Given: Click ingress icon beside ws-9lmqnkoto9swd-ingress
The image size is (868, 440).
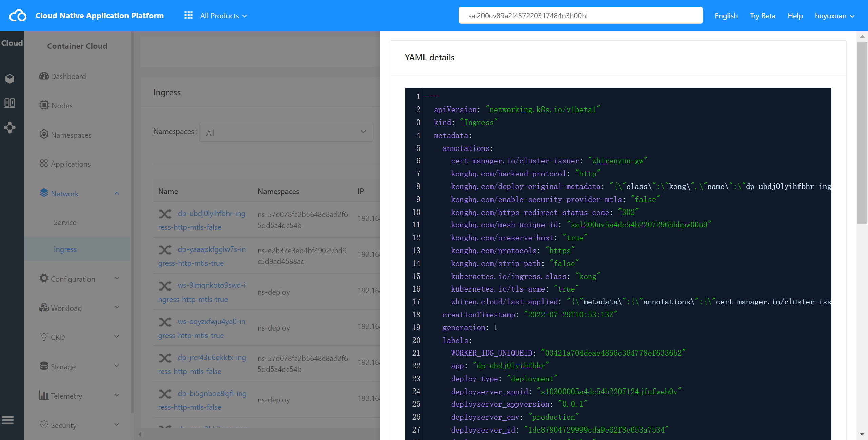Looking at the screenshot, I should pos(165,286).
